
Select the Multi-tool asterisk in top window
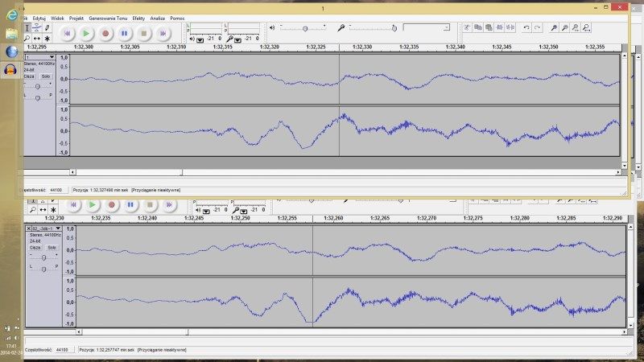tap(47, 39)
